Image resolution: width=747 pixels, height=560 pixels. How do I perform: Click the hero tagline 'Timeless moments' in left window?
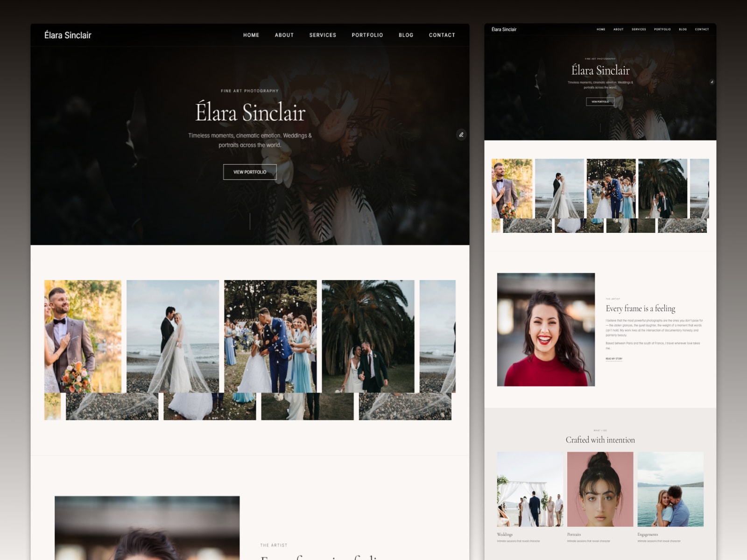tap(250, 140)
